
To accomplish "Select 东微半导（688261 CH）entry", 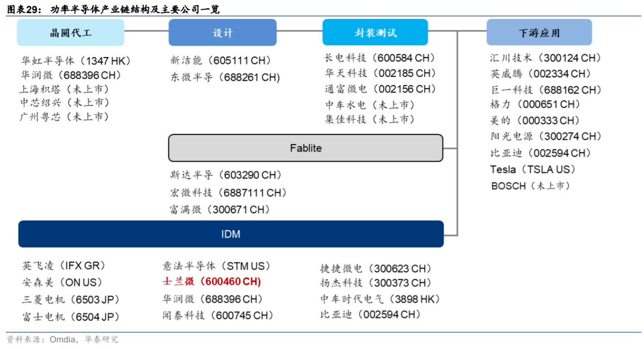I will pyautogui.click(x=225, y=77).
